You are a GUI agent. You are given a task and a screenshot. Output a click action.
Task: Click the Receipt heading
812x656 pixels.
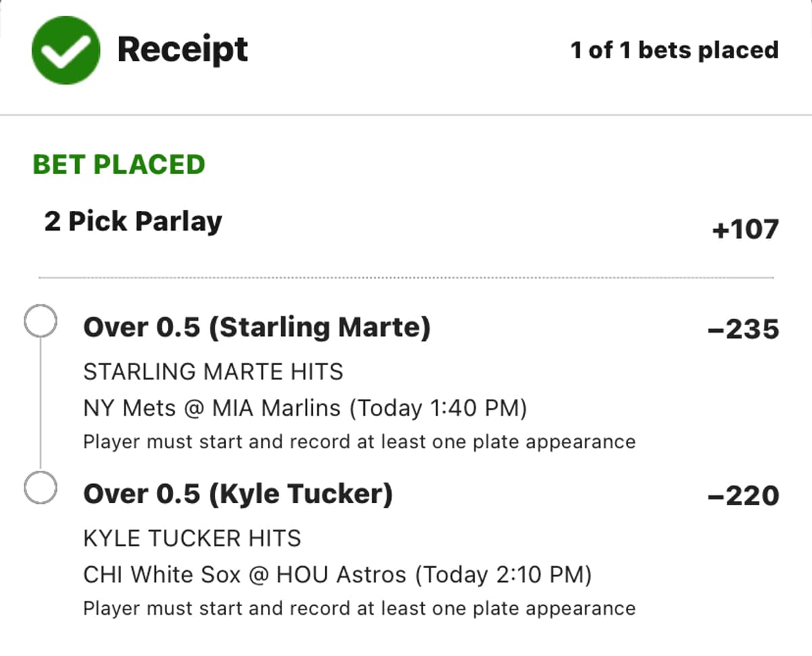[x=183, y=48]
